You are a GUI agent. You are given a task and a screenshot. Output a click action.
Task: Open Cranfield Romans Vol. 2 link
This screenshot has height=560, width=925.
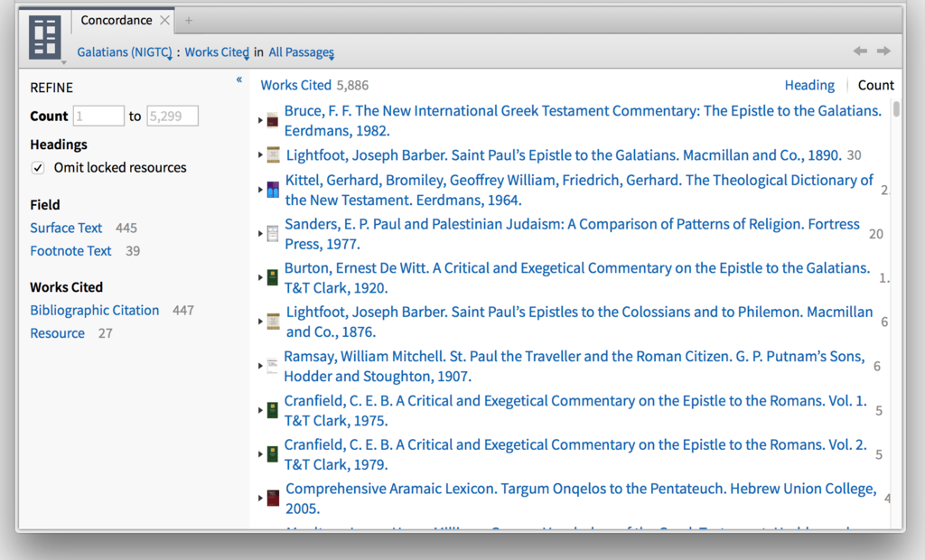[575, 454]
